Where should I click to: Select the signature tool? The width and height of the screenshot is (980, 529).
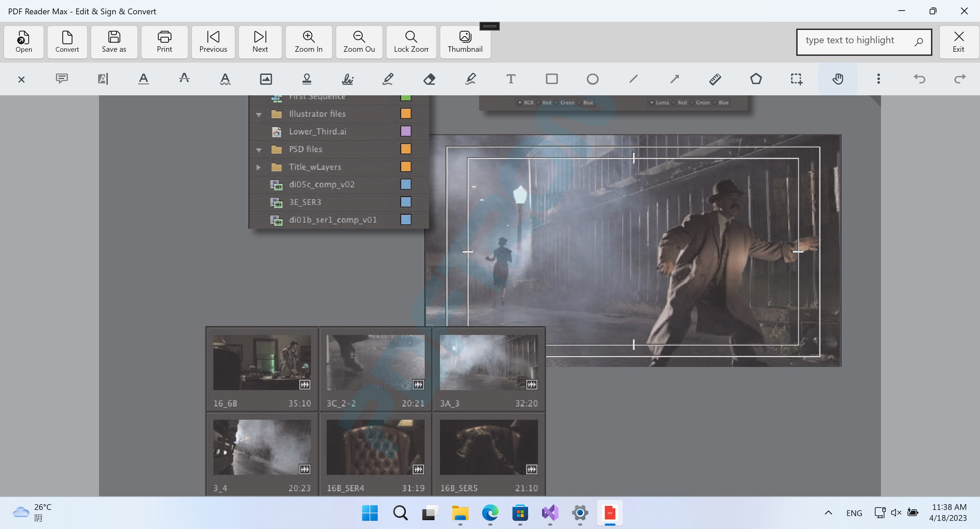tap(347, 79)
